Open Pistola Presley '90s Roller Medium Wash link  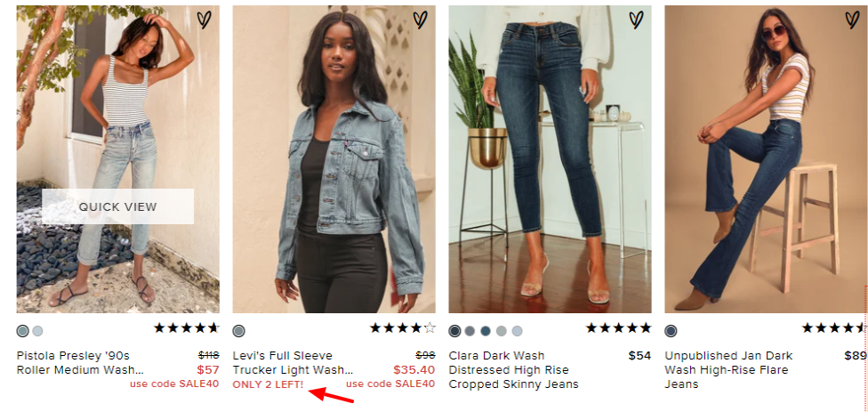(x=80, y=363)
